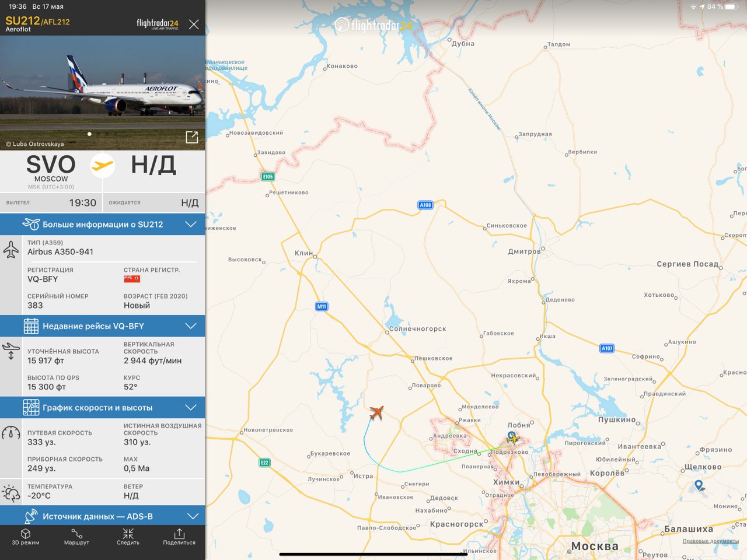Expand График скорости и высоты section
The width and height of the screenshot is (747, 560).
(x=103, y=408)
